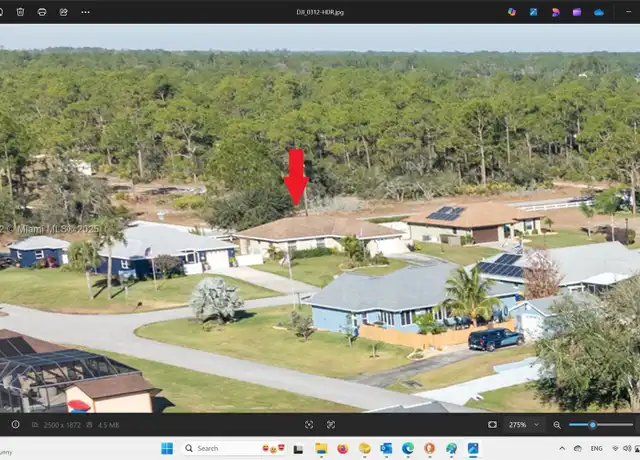Open the Windows Start menu
The image size is (640, 460).
[x=167, y=448]
